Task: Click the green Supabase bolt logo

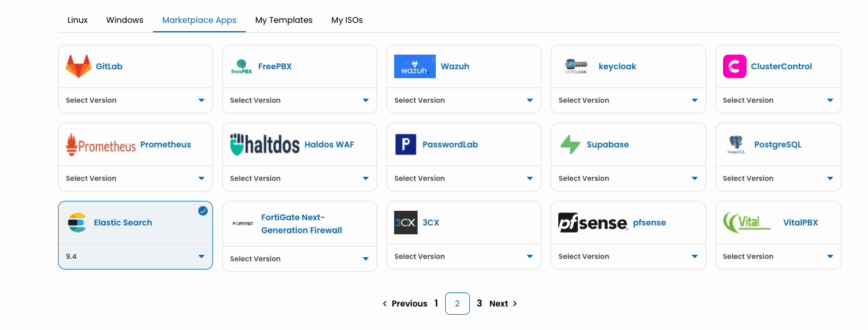Action: point(570,144)
